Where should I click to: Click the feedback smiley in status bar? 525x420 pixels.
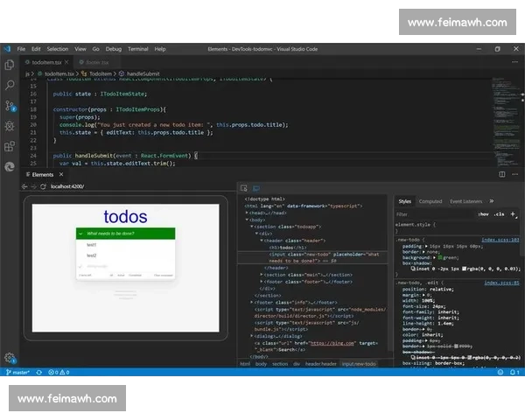[x=500, y=372]
